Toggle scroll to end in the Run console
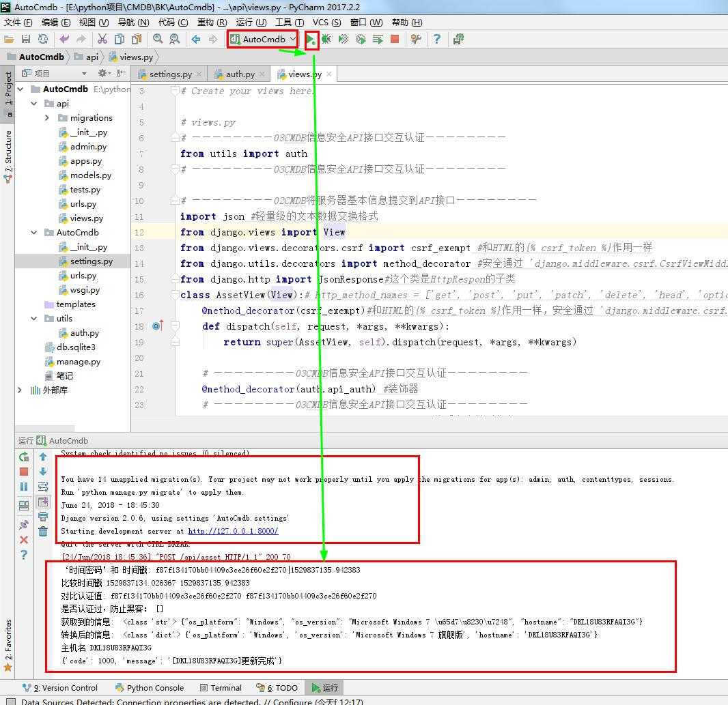The height and width of the screenshot is (705, 728). pos(43,502)
